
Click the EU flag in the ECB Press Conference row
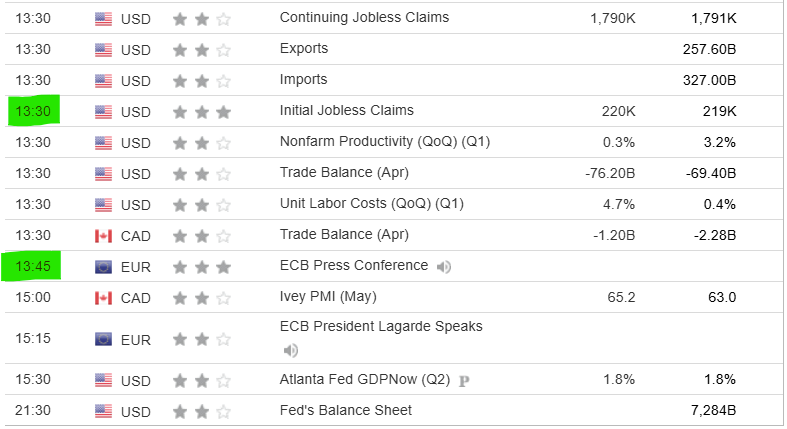coord(103,267)
